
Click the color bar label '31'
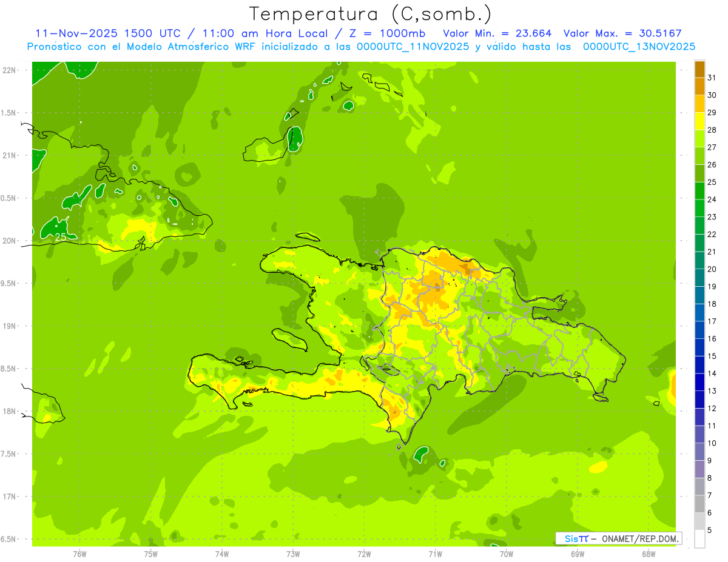713,78
